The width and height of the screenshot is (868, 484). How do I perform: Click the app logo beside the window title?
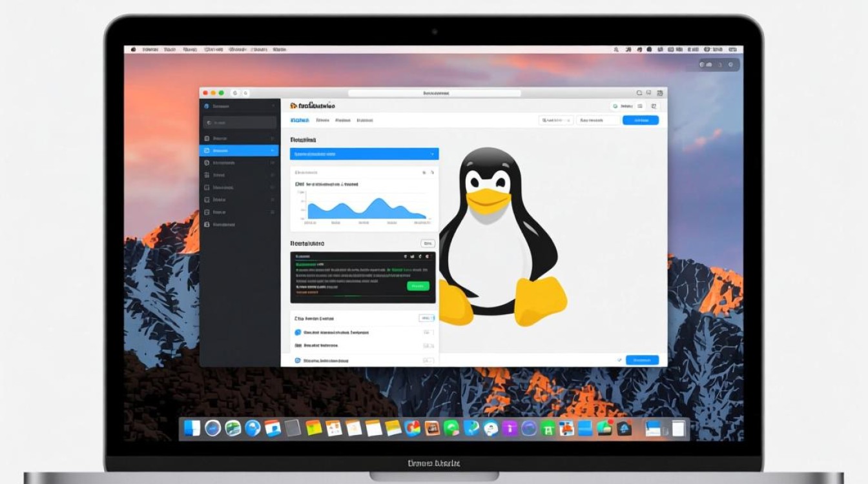[293, 106]
